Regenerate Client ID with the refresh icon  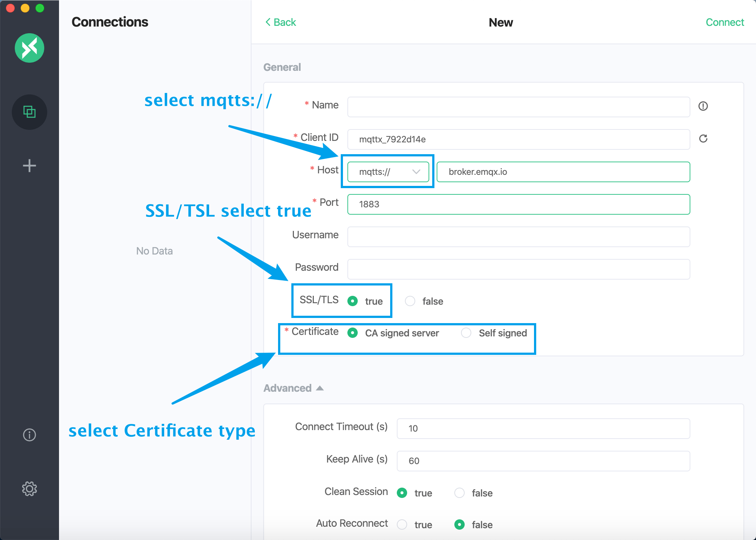click(704, 139)
